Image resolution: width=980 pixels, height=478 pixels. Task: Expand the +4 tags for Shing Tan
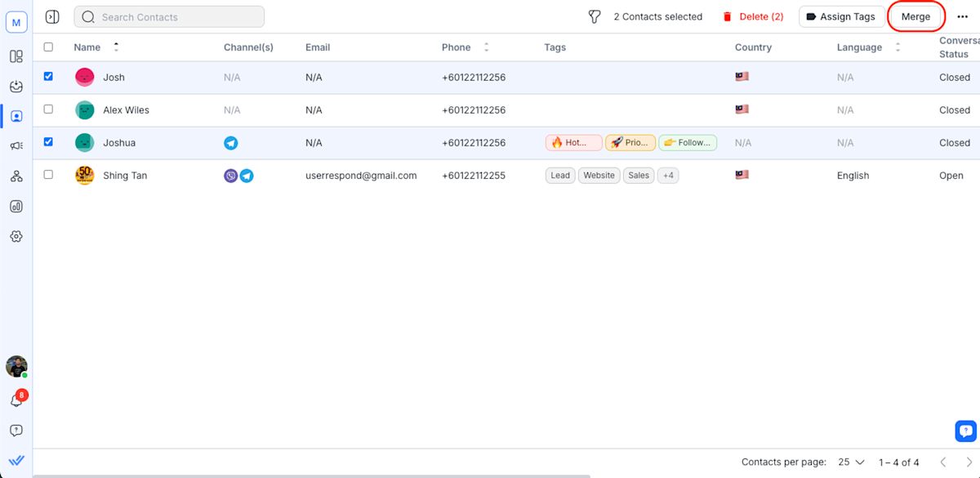[x=668, y=176]
